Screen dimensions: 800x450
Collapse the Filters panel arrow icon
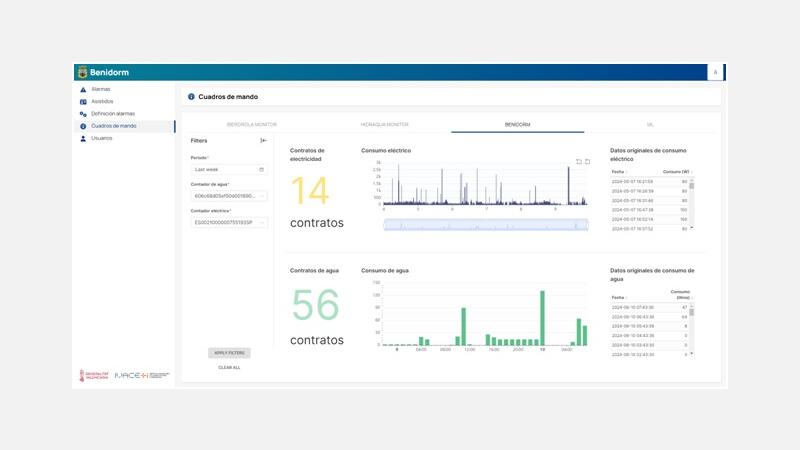click(x=263, y=140)
